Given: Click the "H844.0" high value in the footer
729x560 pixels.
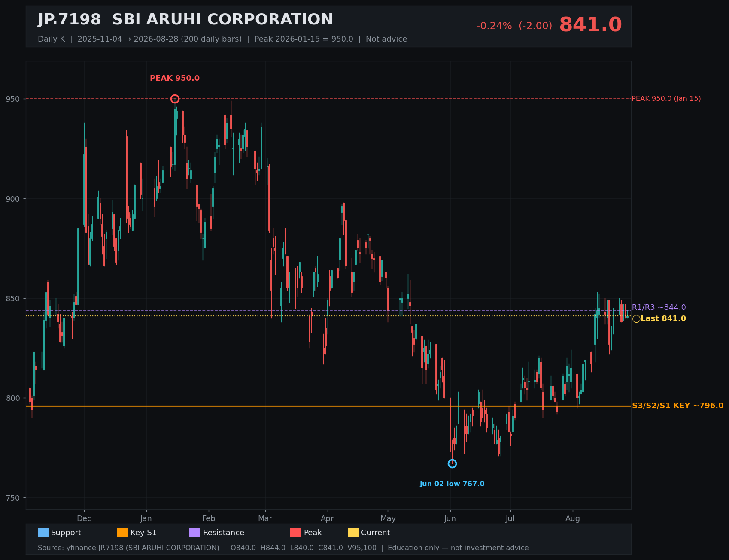Looking at the screenshot, I should pos(273,548).
